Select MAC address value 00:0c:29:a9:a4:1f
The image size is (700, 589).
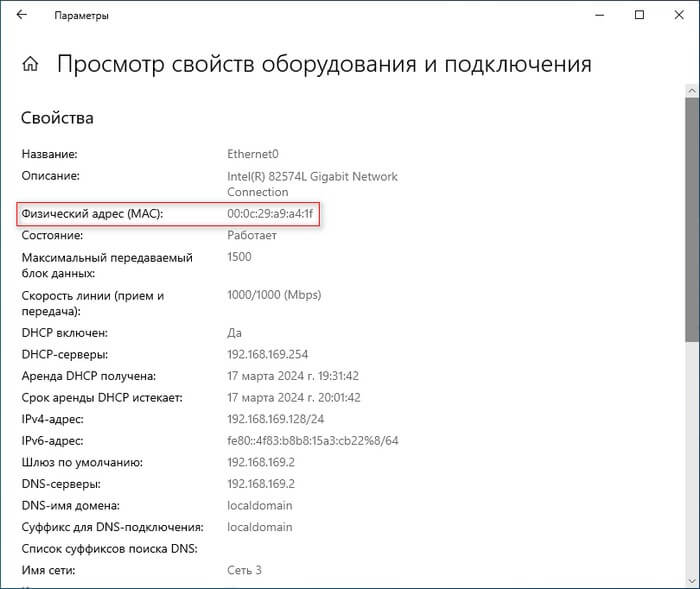coord(270,213)
